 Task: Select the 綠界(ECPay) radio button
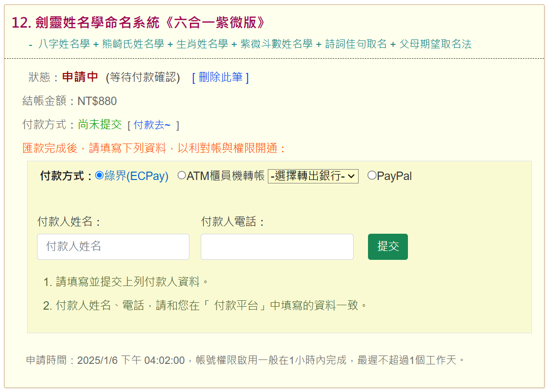[x=100, y=176]
